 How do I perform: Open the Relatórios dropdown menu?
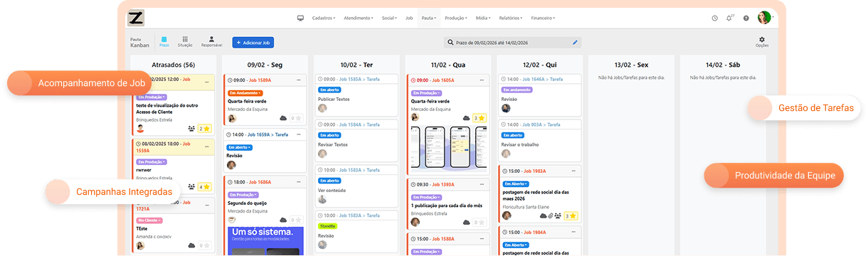(511, 18)
